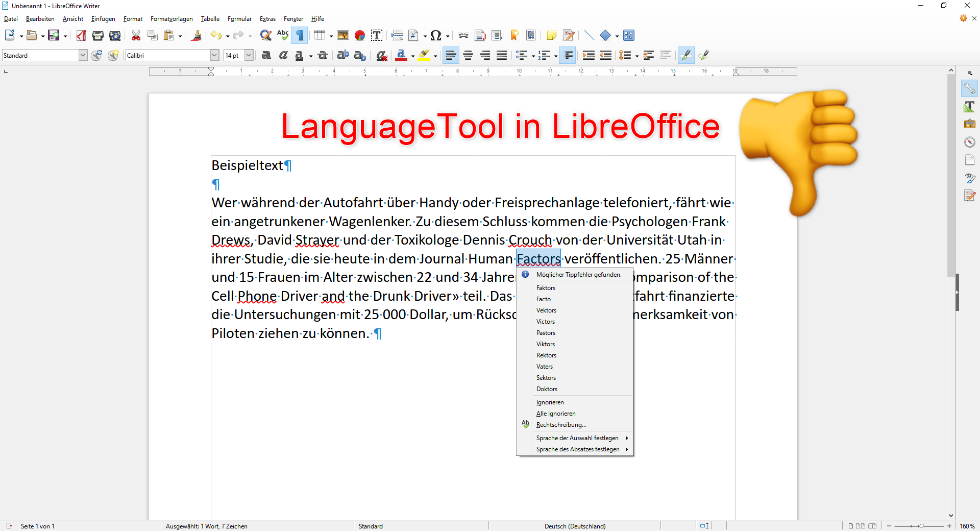The image size is (980, 531).
Task: Open the Einfügen menu
Action: click(x=103, y=19)
